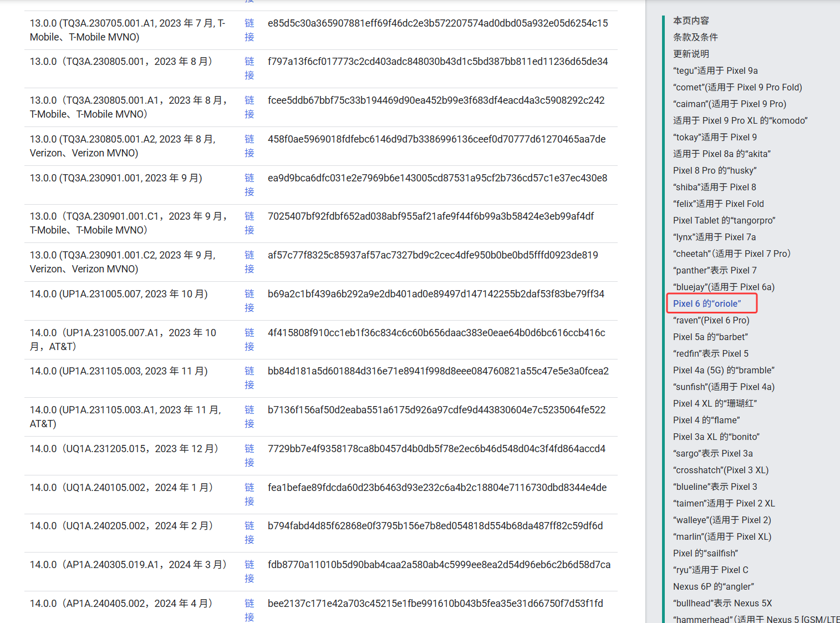Jump to Pixel 6 "oriole" section

tap(706, 303)
